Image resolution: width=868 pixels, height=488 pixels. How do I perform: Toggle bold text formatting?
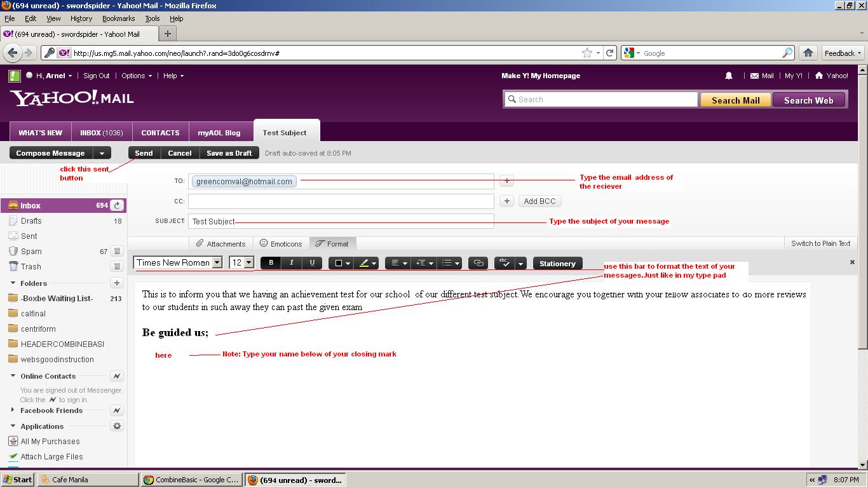[271, 263]
